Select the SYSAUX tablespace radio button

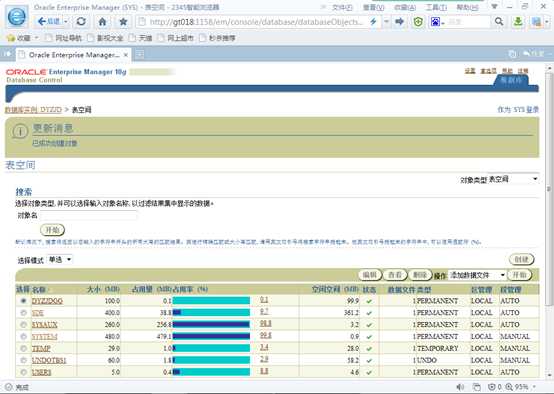(23, 325)
